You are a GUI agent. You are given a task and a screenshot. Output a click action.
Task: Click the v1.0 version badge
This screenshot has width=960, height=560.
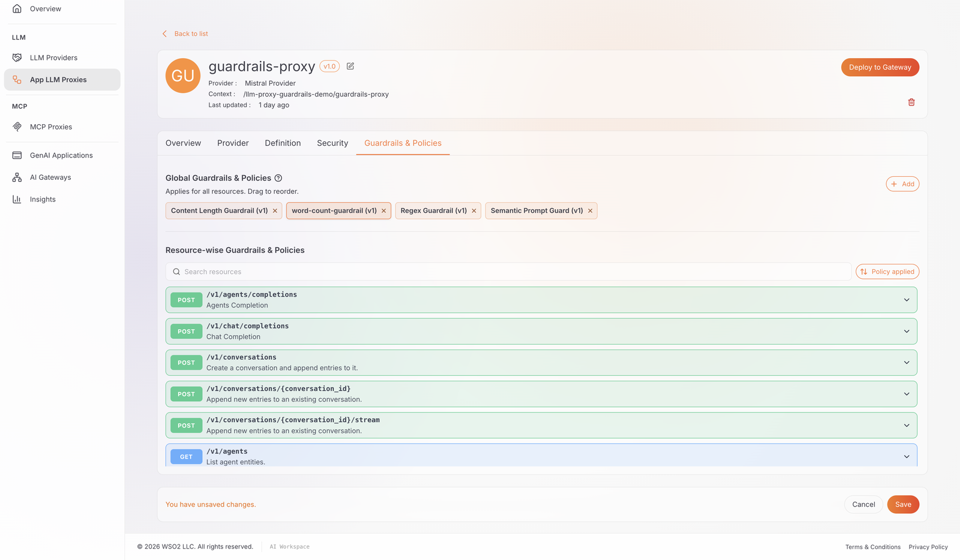click(x=329, y=67)
